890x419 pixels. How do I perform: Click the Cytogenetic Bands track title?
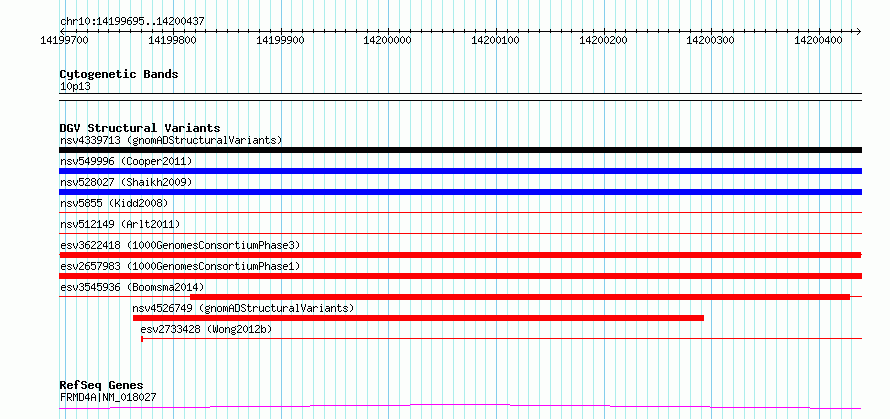pyautogui.click(x=119, y=74)
